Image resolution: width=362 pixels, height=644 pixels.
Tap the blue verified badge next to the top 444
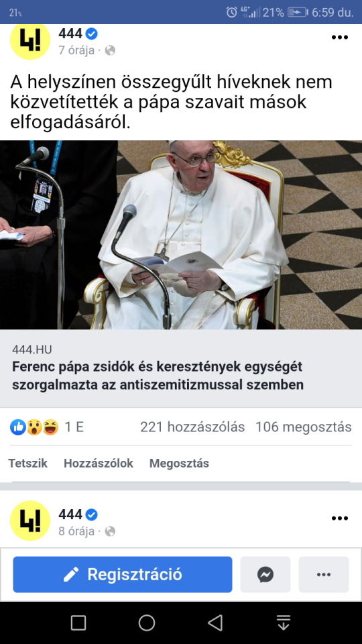[x=92, y=34]
